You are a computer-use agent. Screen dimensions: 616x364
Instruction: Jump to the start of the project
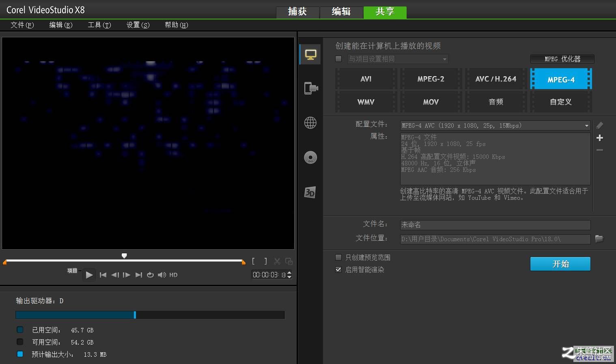coord(103,275)
